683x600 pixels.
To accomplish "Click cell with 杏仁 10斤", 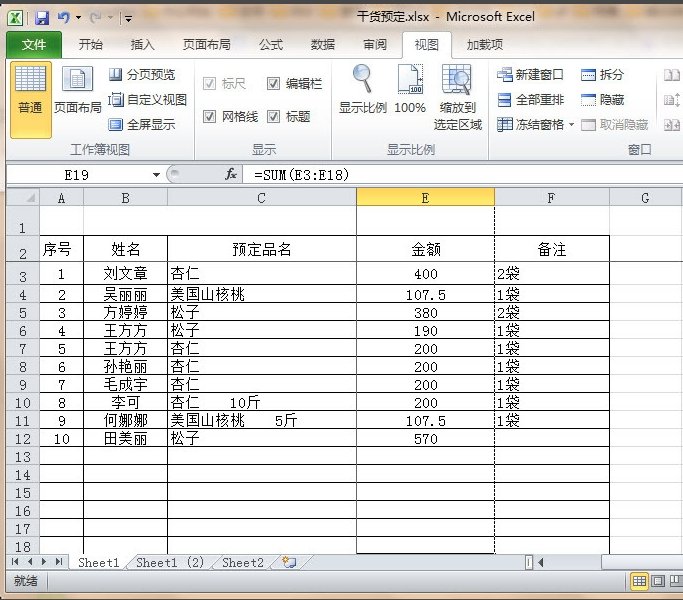I will [262, 402].
